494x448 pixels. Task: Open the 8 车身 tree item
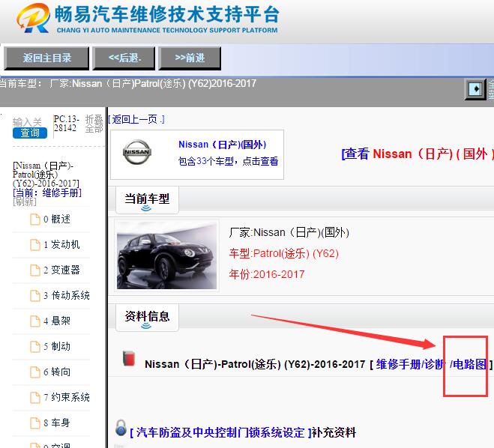(x=57, y=423)
